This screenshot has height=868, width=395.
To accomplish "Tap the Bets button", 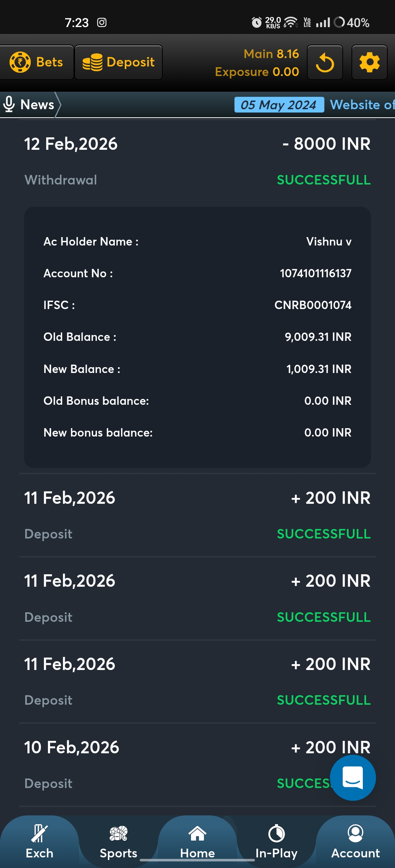I will [x=37, y=62].
